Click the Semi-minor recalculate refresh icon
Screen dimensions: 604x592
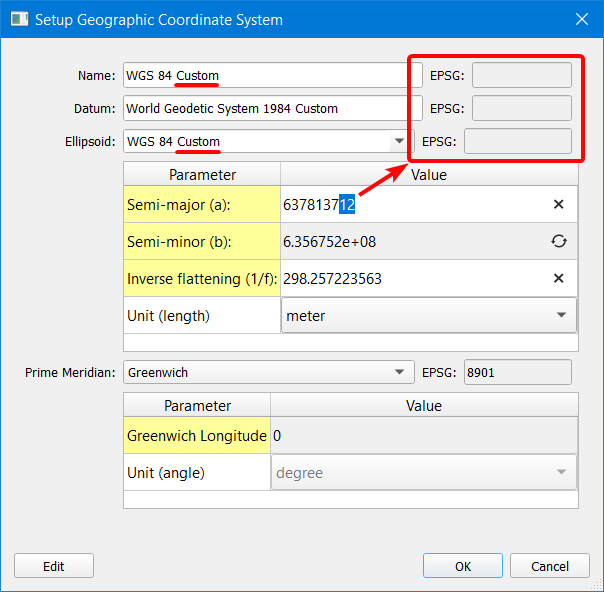[559, 241]
